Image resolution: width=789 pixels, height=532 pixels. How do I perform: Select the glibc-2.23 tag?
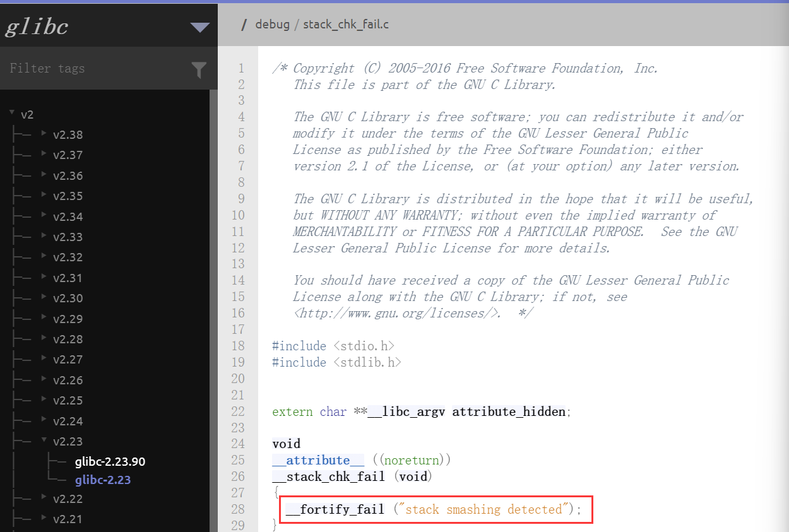(103, 480)
